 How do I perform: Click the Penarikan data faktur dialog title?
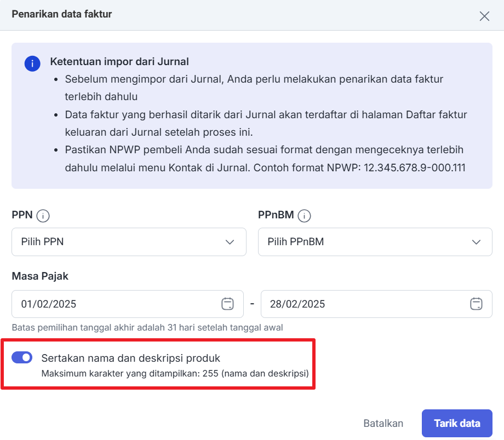tap(62, 14)
